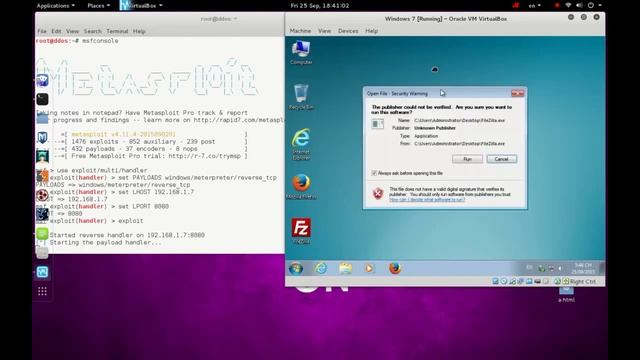Image resolution: width=640 pixels, height=360 pixels.
Task: Open the terminal Terminal menu
Action: (117, 31)
